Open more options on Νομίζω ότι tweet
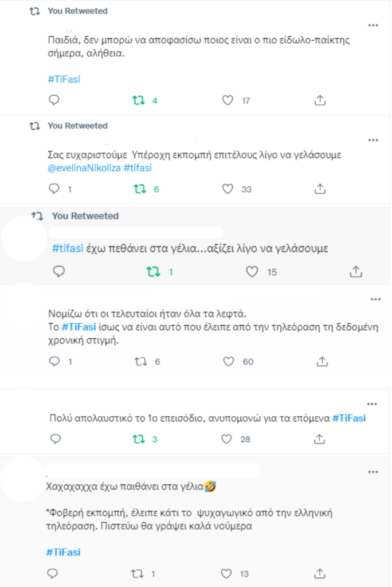Viewport: 392px width, 587px height. coord(375,299)
